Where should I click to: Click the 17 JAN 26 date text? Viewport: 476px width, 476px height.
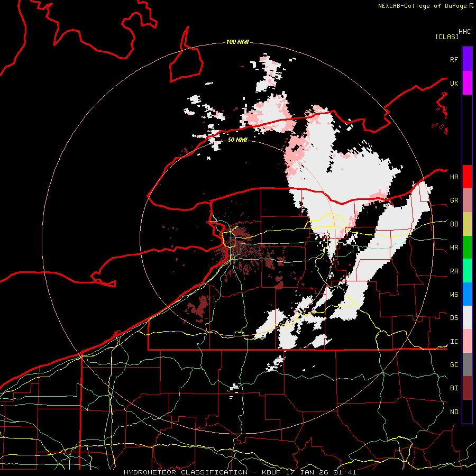pyautogui.click(x=309, y=472)
